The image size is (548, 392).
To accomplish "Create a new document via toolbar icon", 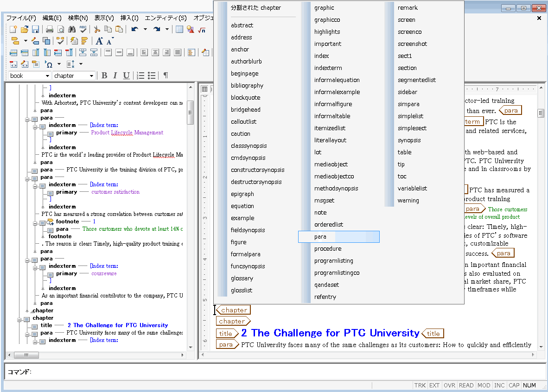I will click(x=13, y=30).
